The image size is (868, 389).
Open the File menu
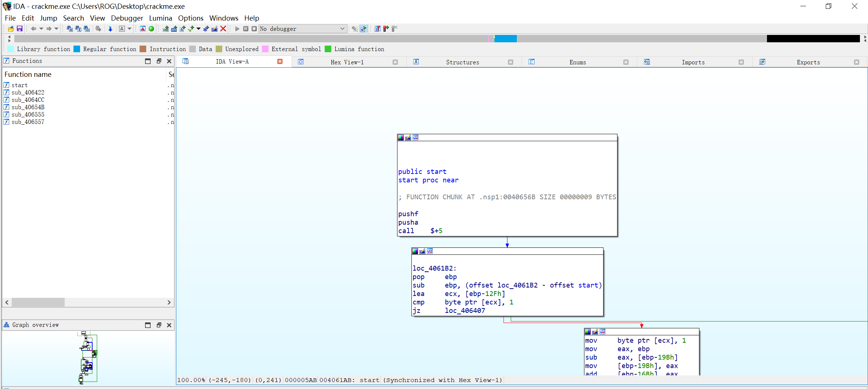click(10, 18)
